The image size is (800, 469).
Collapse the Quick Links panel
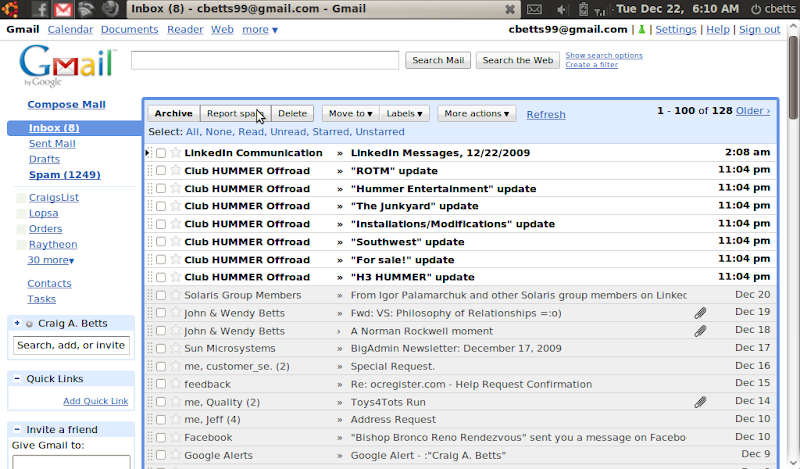click(17, 379)
